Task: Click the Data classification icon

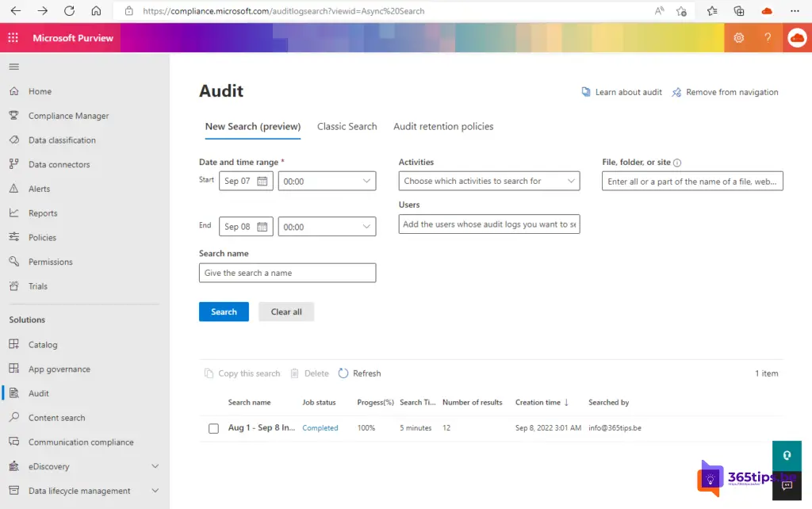Action: [14, 140]
